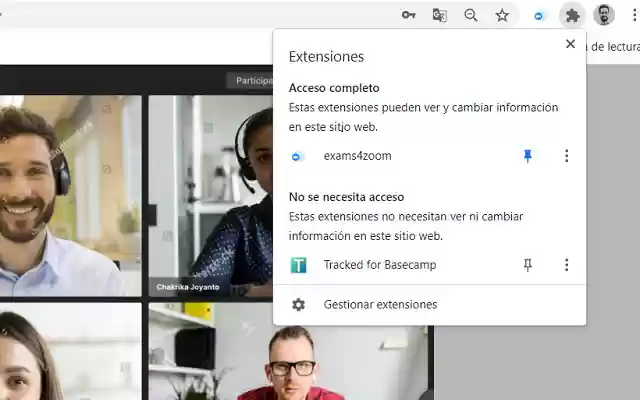The height and width of the screenshot is (400, 640).
Task: Click the 'Extensiones' popup title
Action: pos(326,56)
